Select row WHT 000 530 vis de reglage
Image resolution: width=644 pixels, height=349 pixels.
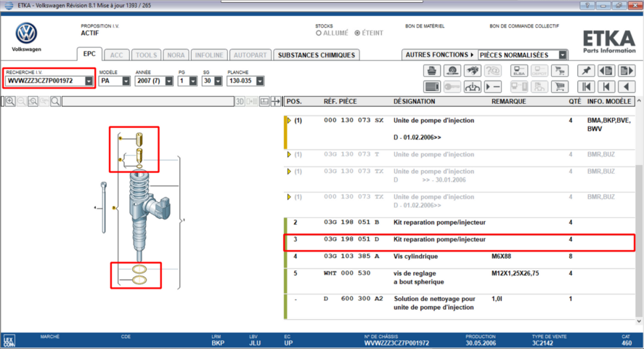[459, 281]
